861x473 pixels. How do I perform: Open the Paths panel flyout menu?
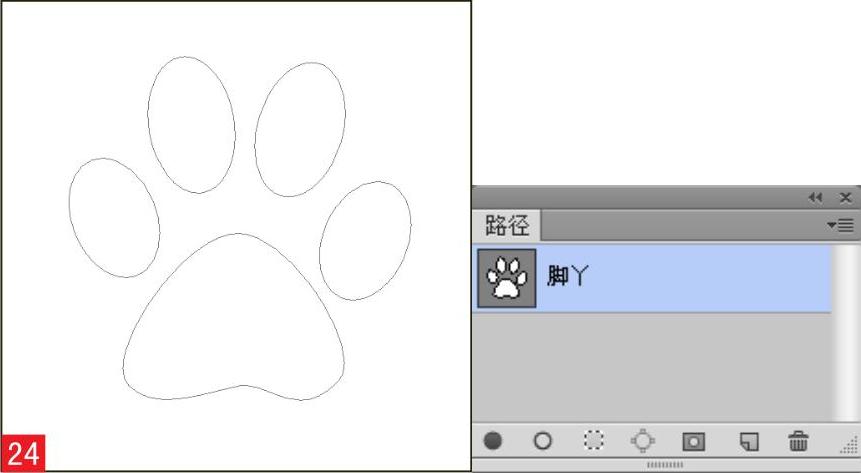pyautogui.click(x=840, y=225)
